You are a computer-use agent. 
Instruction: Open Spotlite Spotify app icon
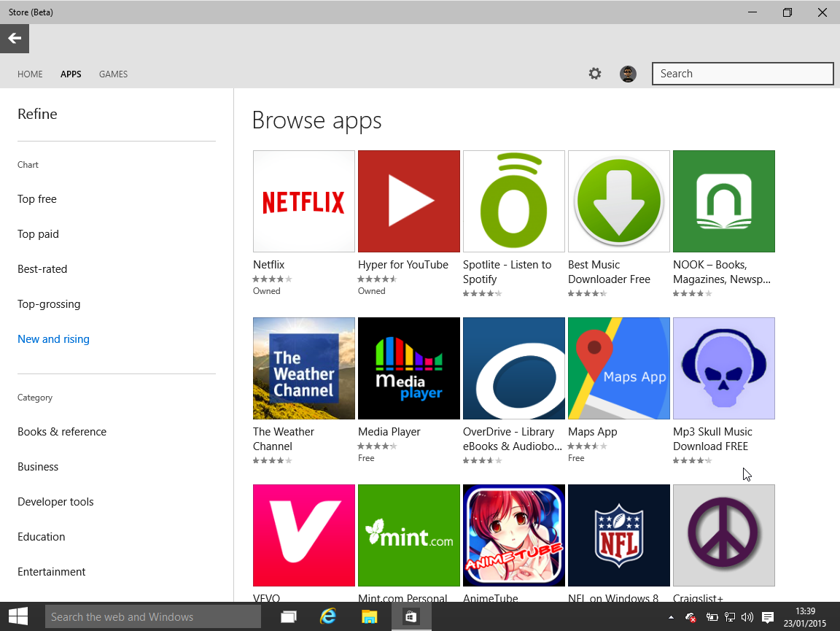pyautogui.click(x=514, y=201)
